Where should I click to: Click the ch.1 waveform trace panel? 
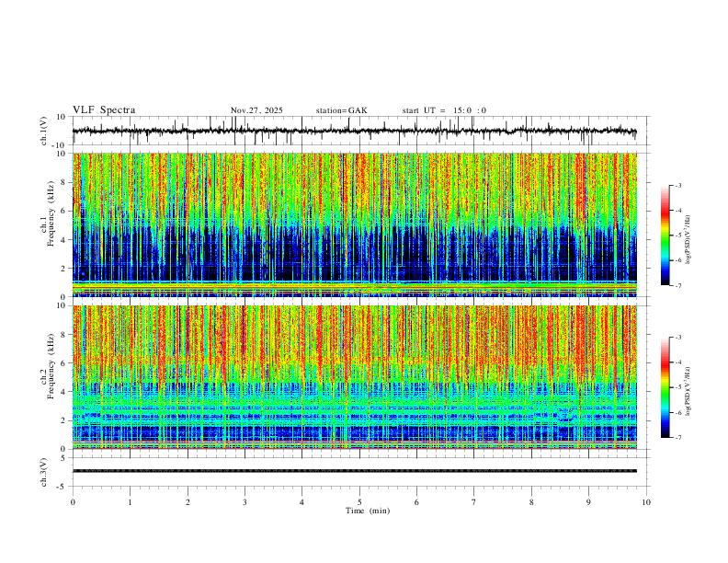361,131
